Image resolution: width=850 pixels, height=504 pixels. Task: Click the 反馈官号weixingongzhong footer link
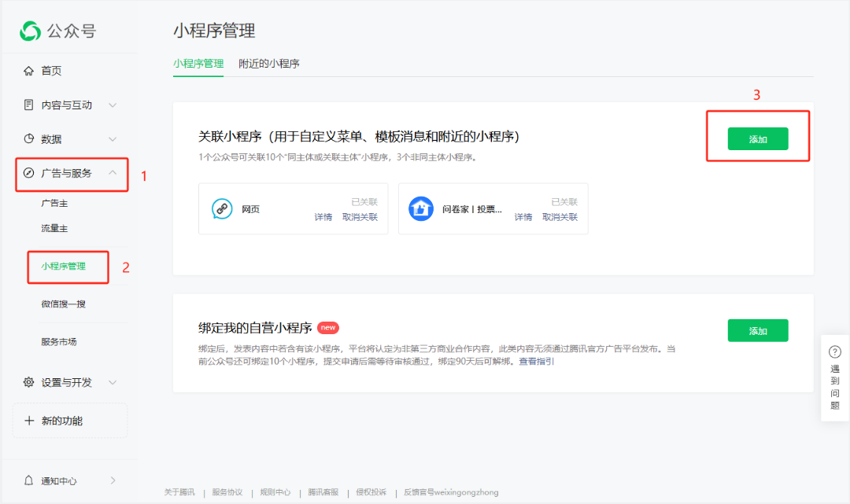coord(451,492)
